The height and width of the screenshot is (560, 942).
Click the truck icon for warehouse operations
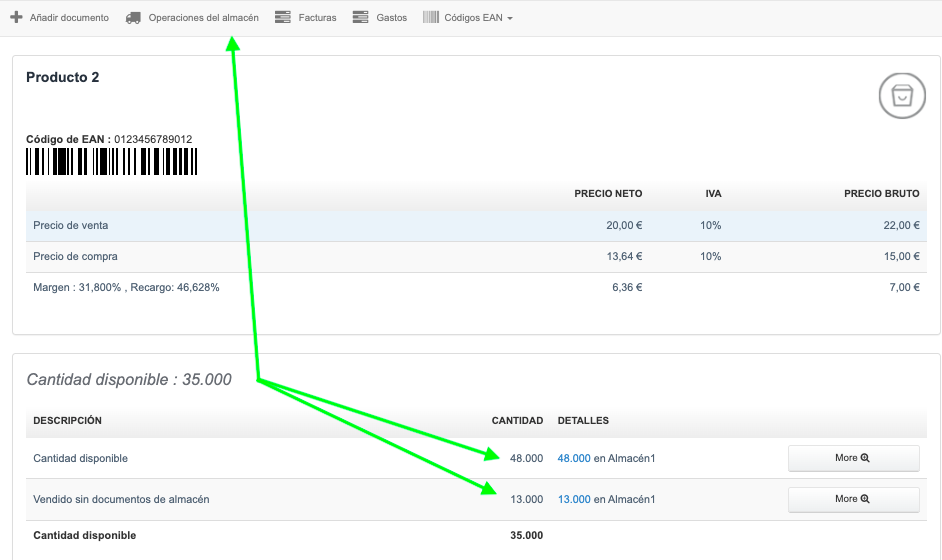[x=133, y=18]
